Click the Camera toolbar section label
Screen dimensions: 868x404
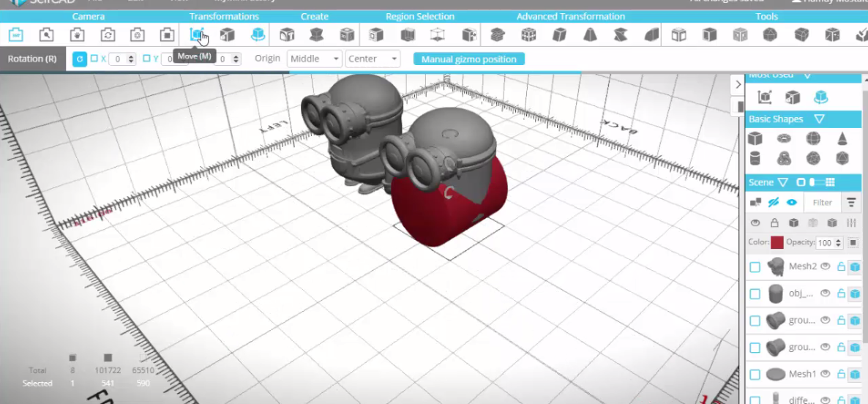(x=88, y=17)
